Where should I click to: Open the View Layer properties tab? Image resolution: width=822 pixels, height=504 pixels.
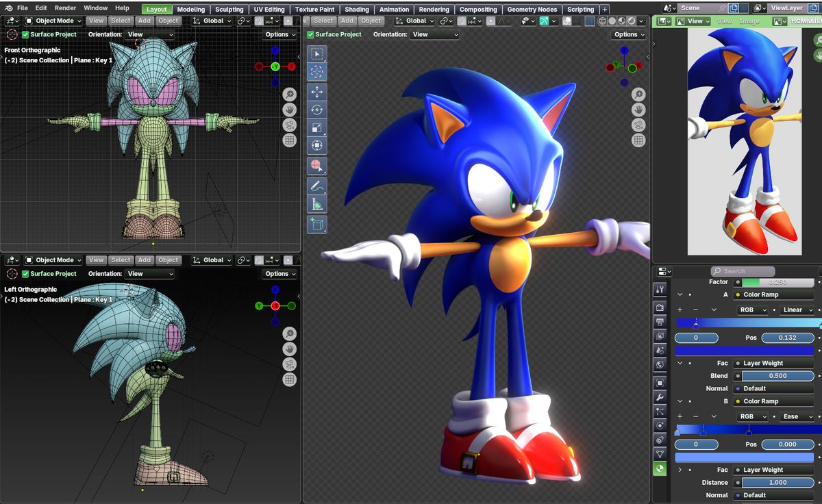660,336
